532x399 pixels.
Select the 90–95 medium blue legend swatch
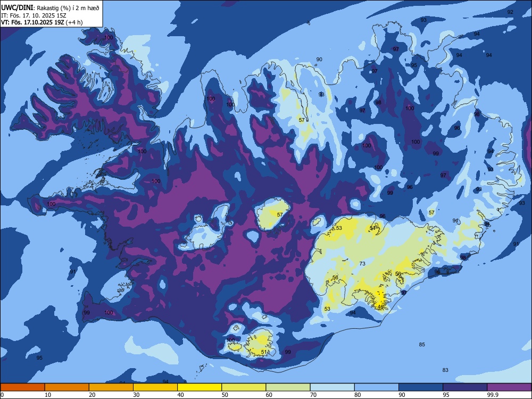(x=421, y=387)
